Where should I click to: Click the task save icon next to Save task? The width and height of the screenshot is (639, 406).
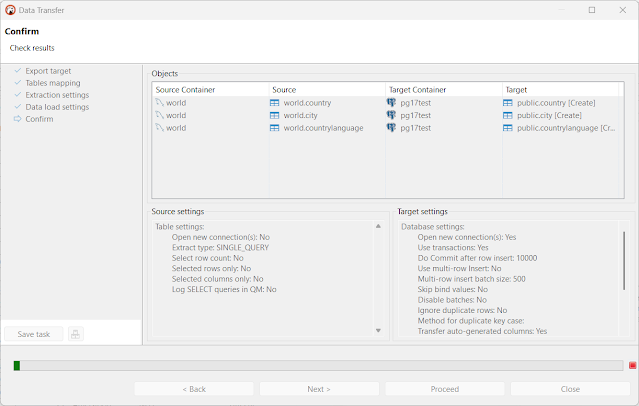pos(75,334)
